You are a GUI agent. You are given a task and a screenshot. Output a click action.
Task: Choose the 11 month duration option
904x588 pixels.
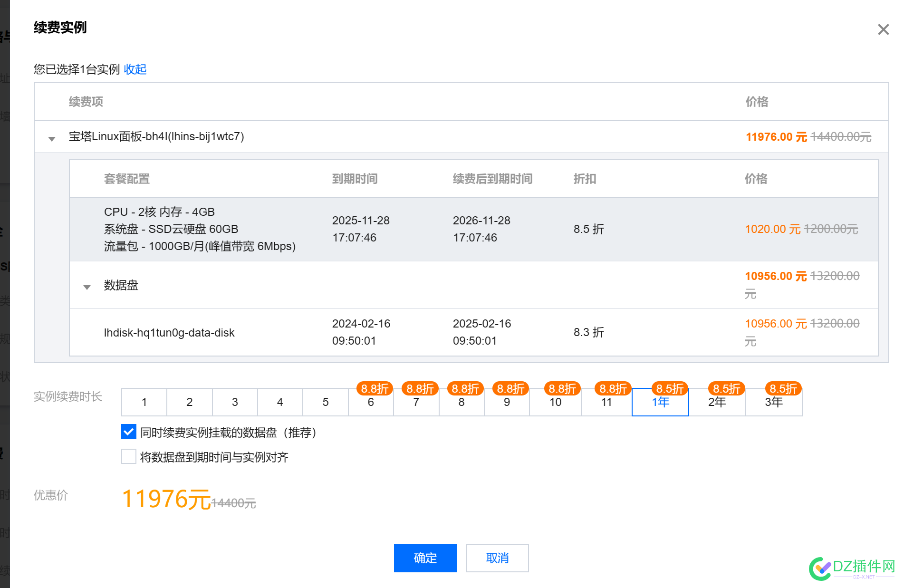point(606,402)
